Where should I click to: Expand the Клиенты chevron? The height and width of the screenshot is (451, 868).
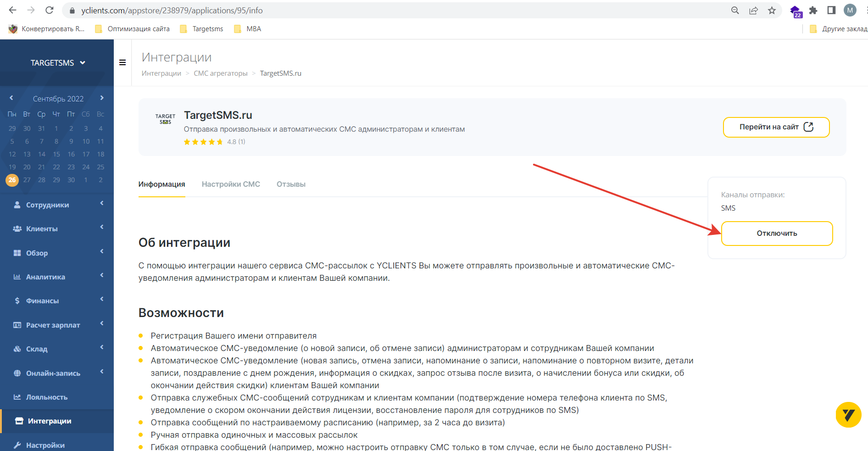102,227
